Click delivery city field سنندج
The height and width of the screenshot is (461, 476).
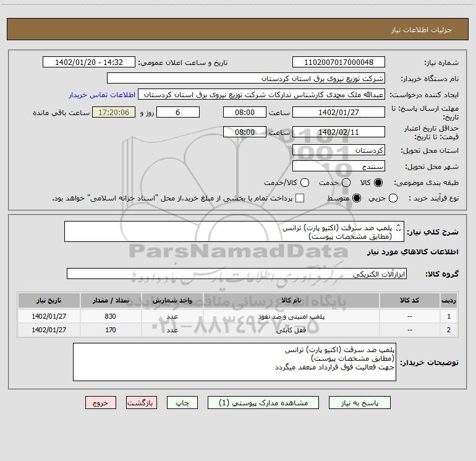tap(339, 166)
